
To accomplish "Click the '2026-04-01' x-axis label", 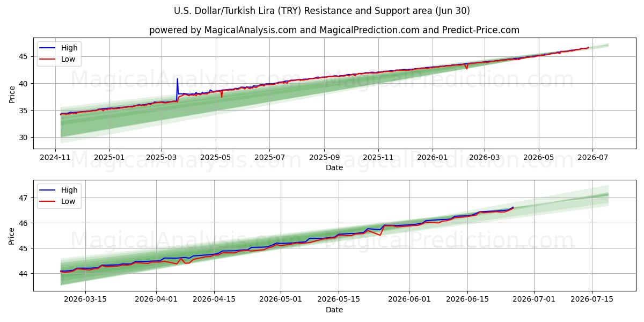I will 157,300.
